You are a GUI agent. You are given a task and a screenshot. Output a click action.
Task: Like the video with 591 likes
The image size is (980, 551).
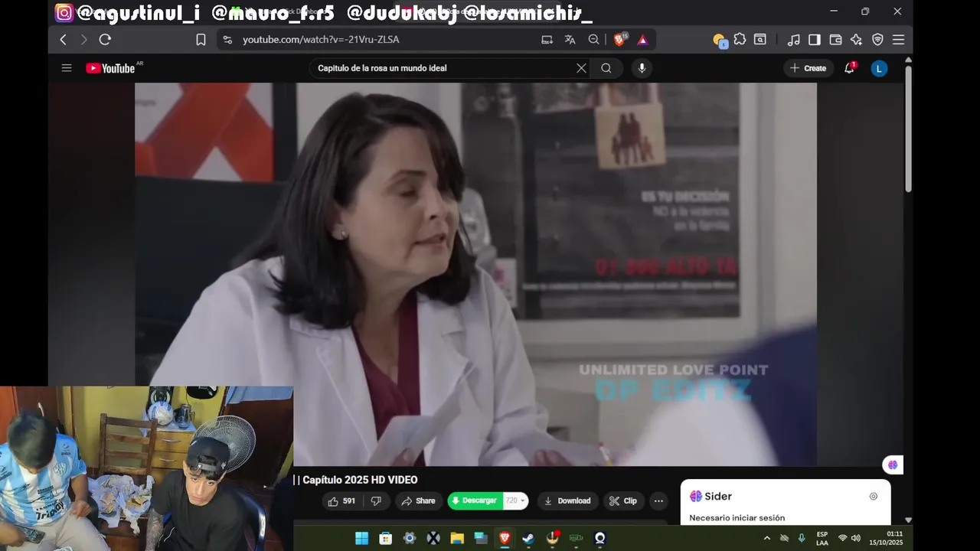pos(341,501)
